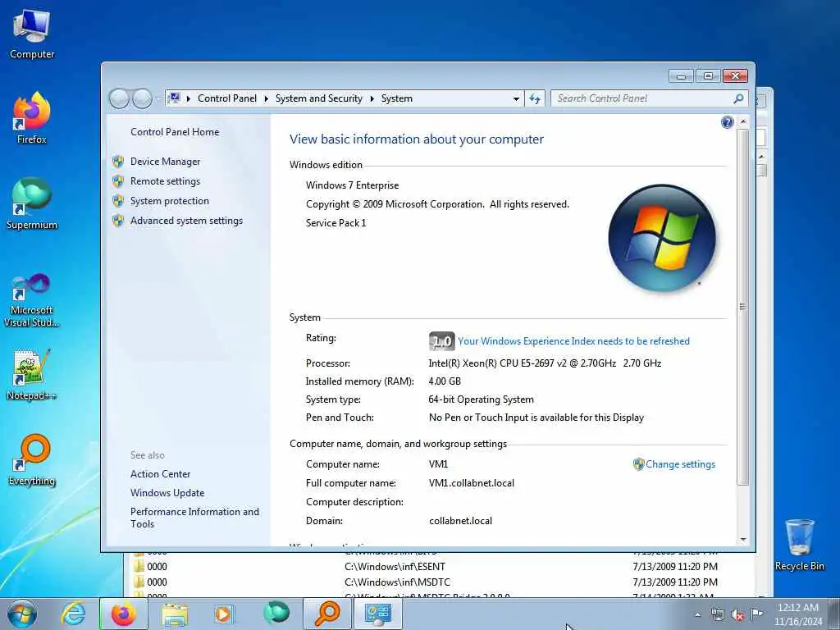Open the Action Center flag tray icon

[756, 614]
